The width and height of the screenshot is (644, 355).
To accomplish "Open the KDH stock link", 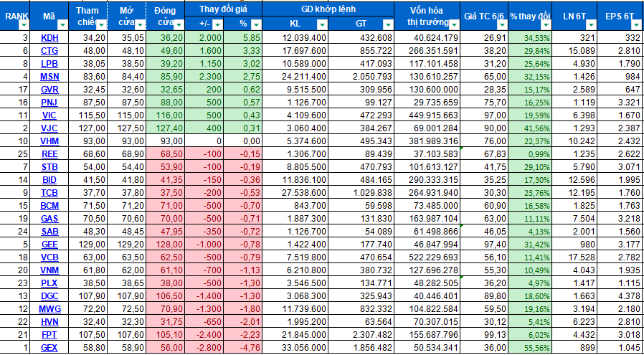I will coord(49,38).
